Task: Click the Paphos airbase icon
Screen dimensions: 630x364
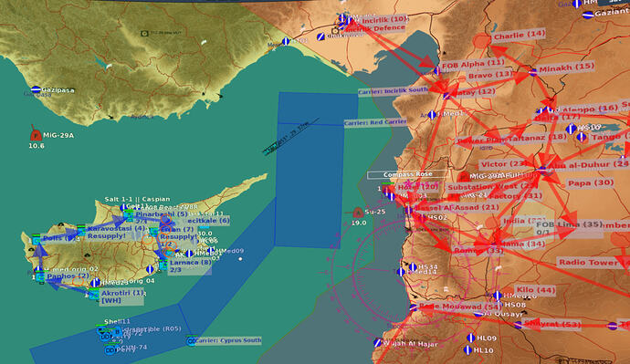Action: point(40,276)
